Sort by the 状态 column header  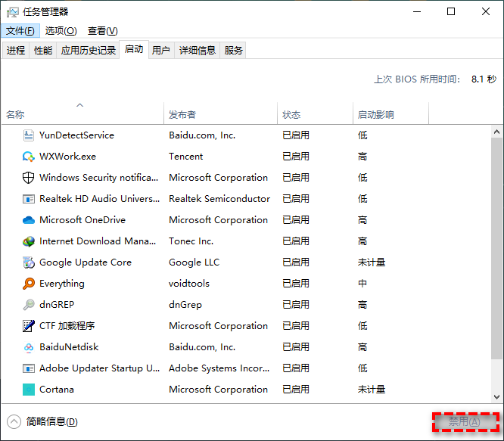click(315, 113)
